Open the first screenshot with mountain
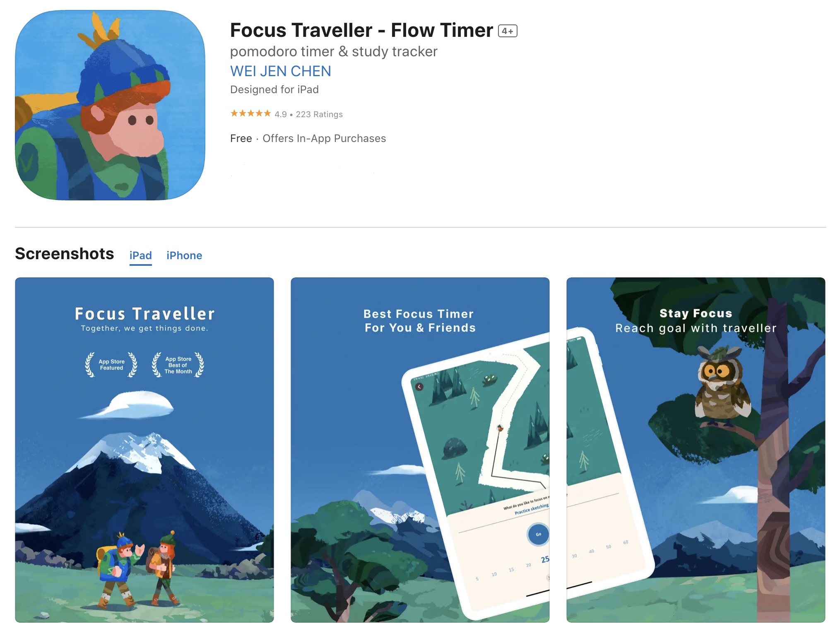Viewport: 840px width, 638px height. [x=144, y=450]
